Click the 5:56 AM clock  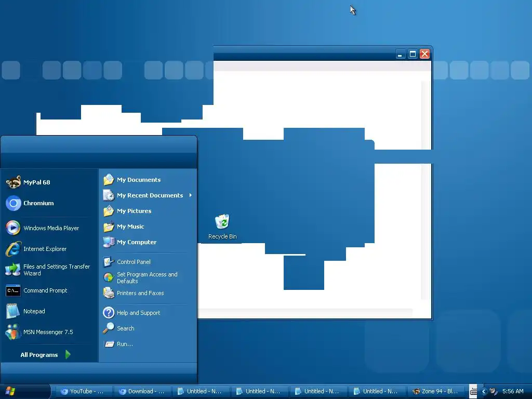(513, 391)
